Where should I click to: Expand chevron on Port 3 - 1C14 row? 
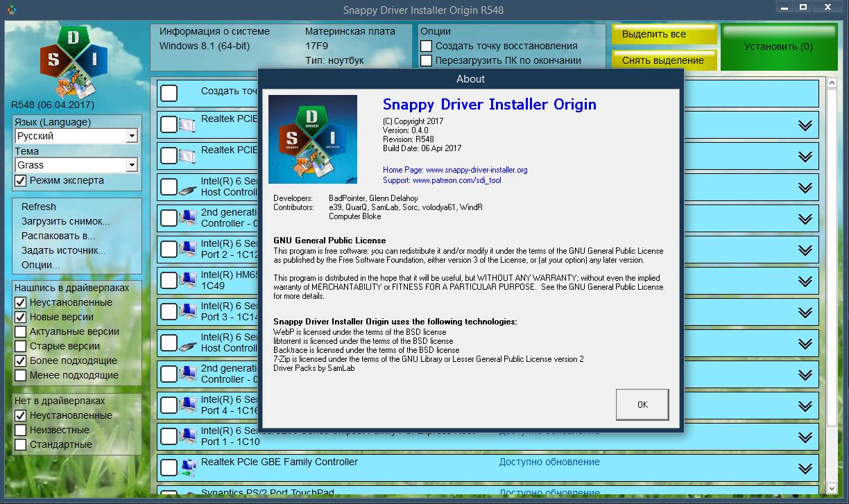point(805,313)
